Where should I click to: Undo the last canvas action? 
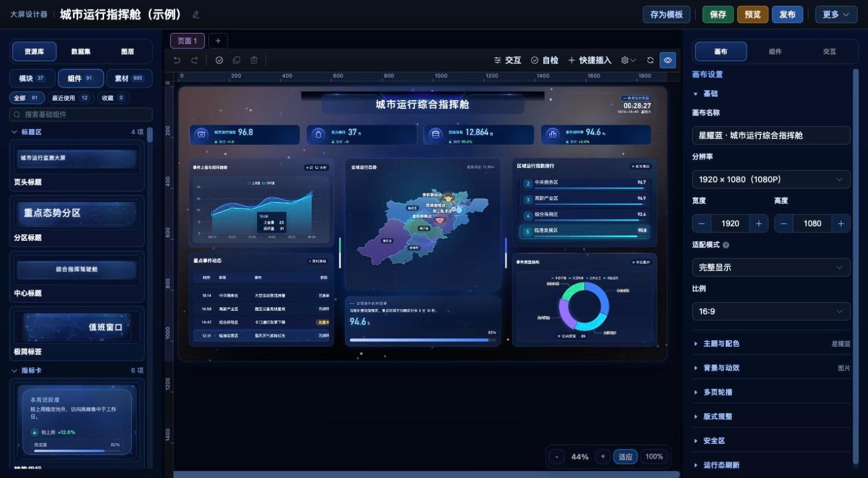pyautogui.click(x=177, y=60)
